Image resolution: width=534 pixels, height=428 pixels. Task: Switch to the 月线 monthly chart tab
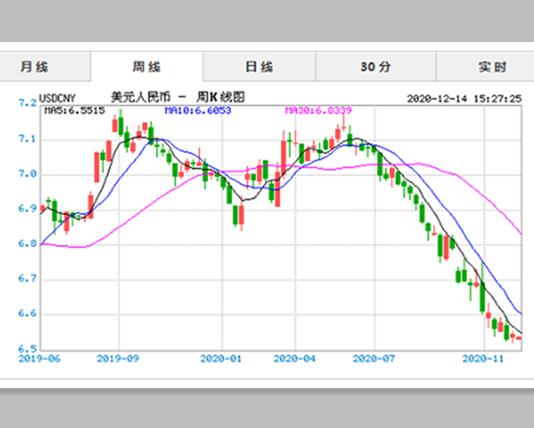coord(45,67)
